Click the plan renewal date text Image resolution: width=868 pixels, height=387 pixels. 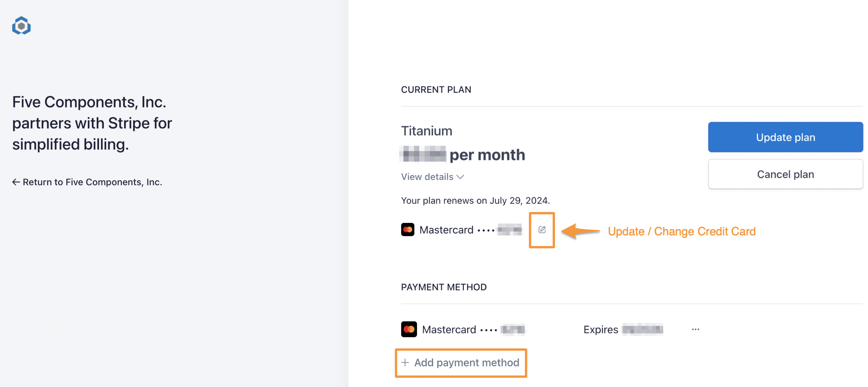tap(475, 201)
